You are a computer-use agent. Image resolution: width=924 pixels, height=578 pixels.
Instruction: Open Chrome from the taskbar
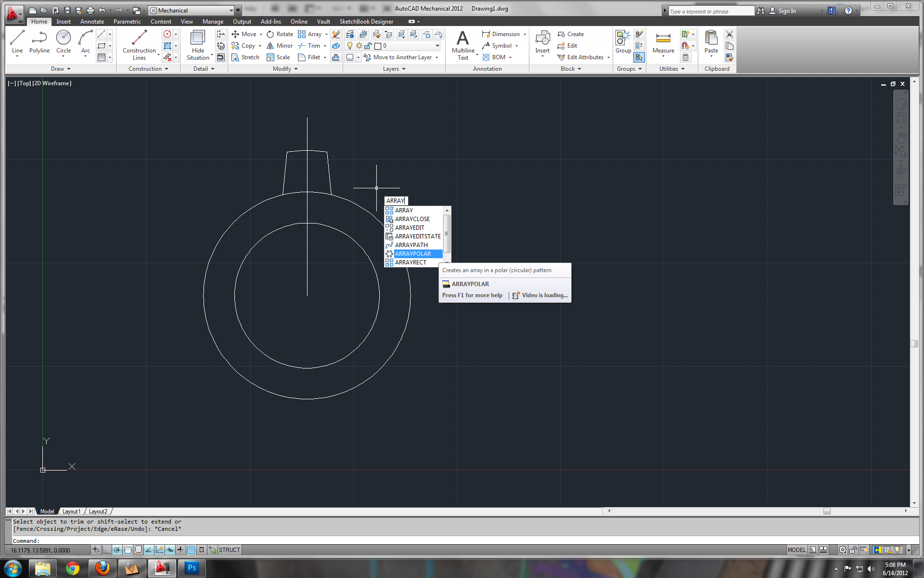point(73,568)
